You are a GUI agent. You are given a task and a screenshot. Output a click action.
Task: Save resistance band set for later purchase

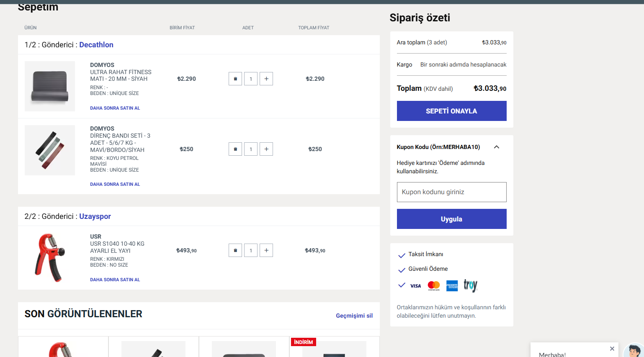pyautogui.click(x=115, y=184)
